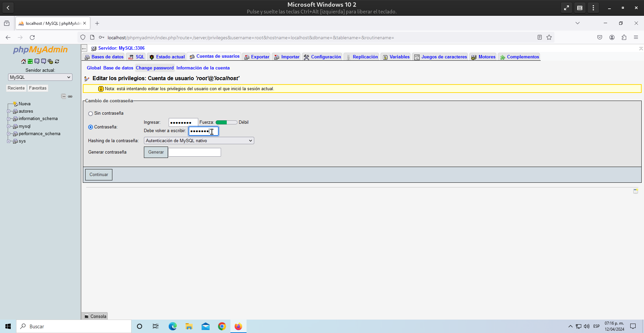644x333 pixels.
Task: Open the password hashing method dropdown
Action: point(199,141)
